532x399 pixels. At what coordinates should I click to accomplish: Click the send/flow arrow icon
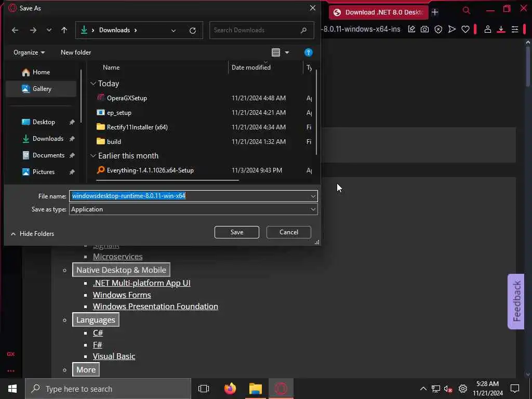point(451,30)
